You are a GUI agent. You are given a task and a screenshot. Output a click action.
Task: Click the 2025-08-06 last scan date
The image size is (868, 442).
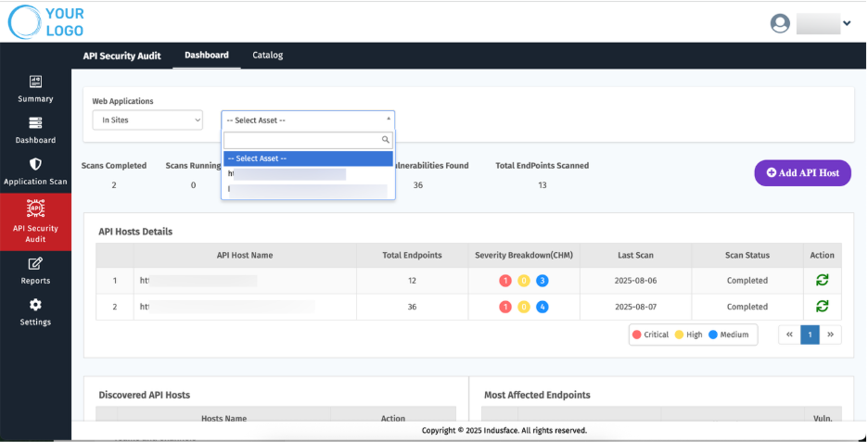[635, 281]
